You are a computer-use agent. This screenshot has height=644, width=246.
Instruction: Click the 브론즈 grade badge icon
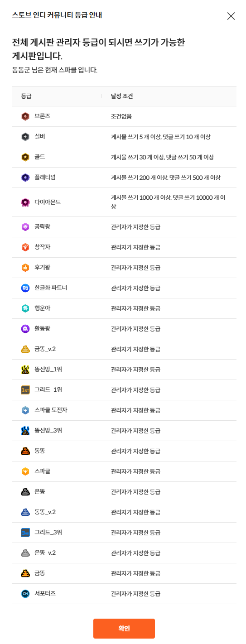tap(25, 116)
